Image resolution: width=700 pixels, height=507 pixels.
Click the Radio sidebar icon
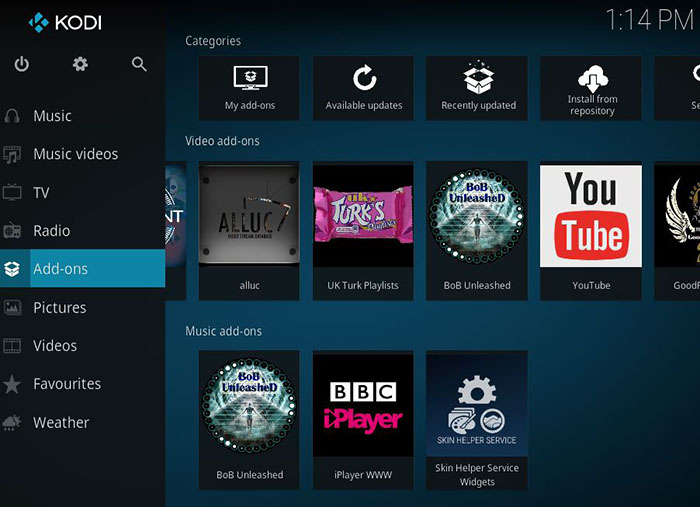12,231
